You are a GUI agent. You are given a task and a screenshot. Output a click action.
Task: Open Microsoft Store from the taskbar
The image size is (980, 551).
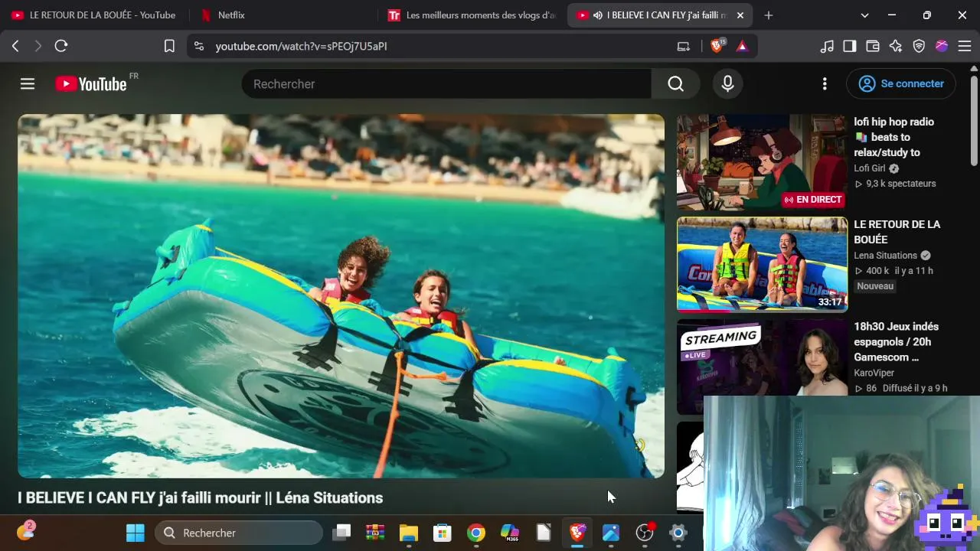443,533
